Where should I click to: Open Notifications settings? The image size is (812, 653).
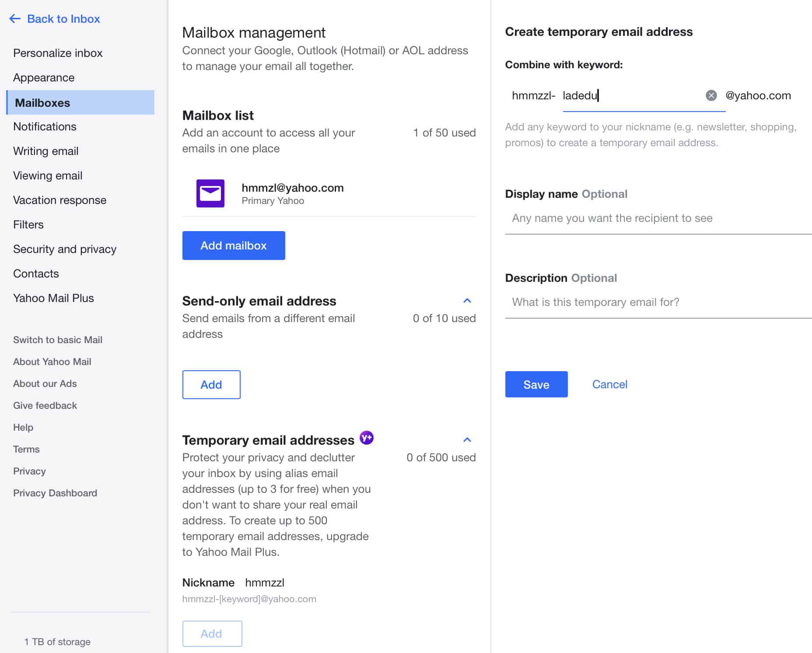pos(45,126)
